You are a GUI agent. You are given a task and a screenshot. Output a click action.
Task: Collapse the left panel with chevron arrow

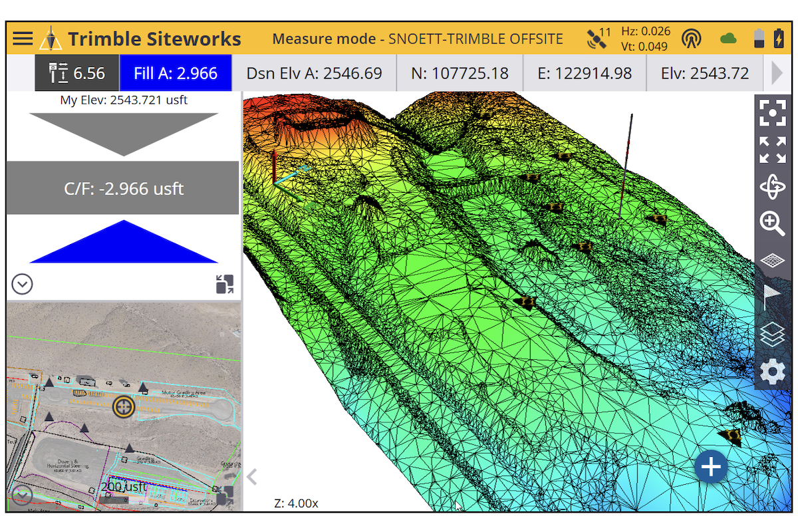point(252,476)
